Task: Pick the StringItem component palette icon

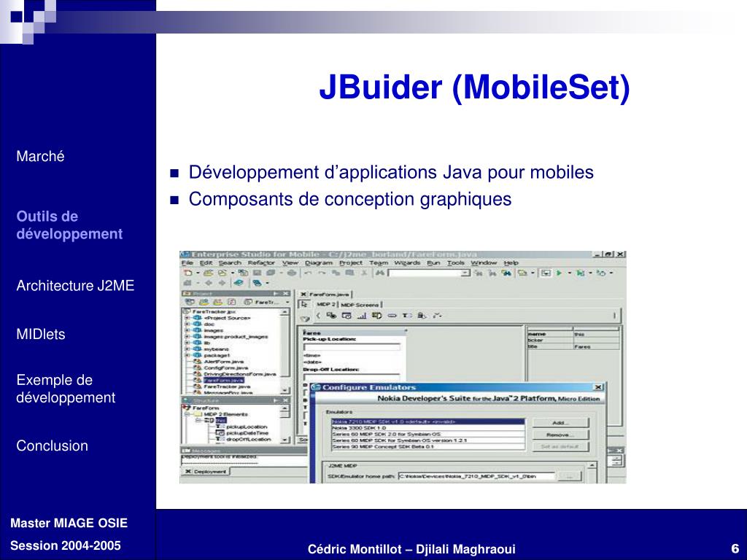Action: [392, 315]
